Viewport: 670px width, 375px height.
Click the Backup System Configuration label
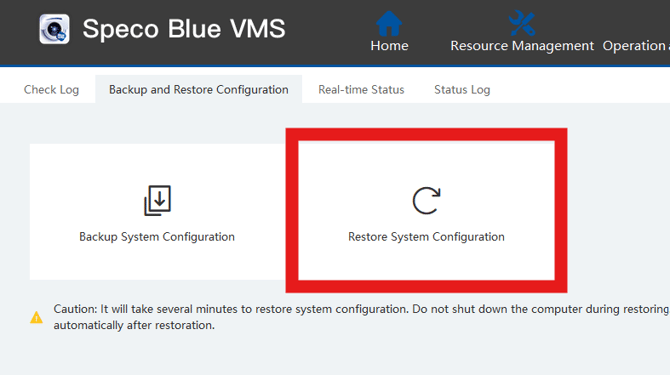coord(157,237)
